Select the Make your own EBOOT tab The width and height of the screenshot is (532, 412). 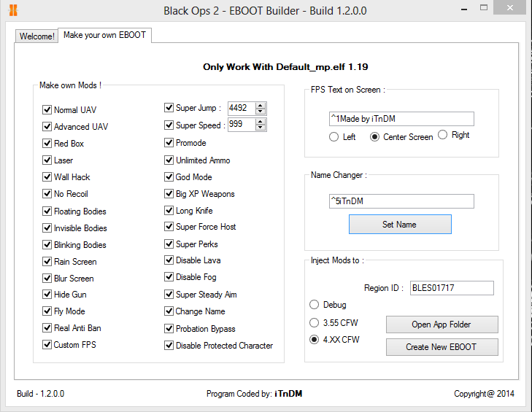pyautogui.click(x=104, y=35)
